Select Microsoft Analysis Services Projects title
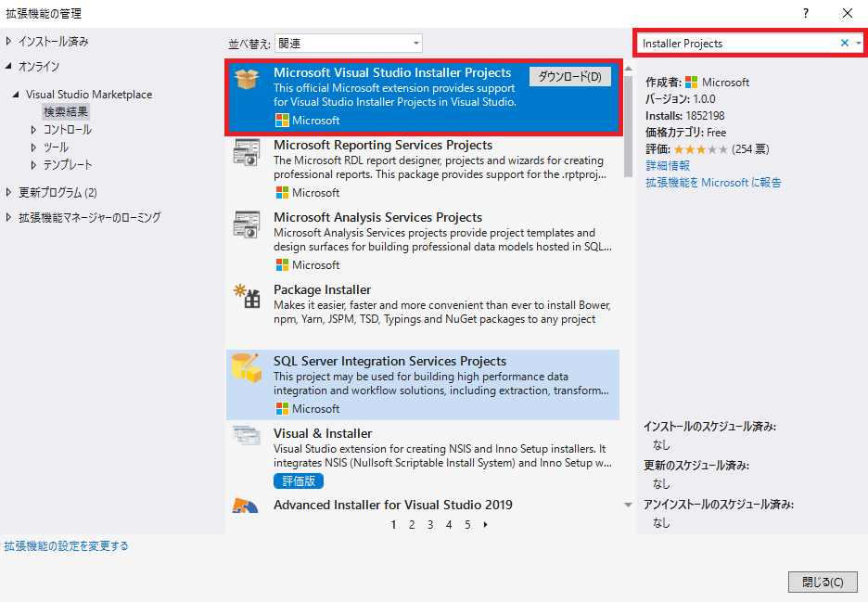The width and height of the screenshot is (868, 602). tap(378, 217)
